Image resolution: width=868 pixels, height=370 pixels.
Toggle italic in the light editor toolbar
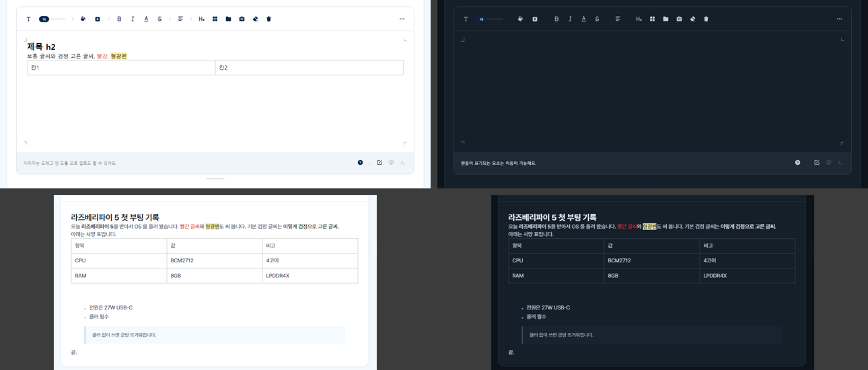(133, 19)
